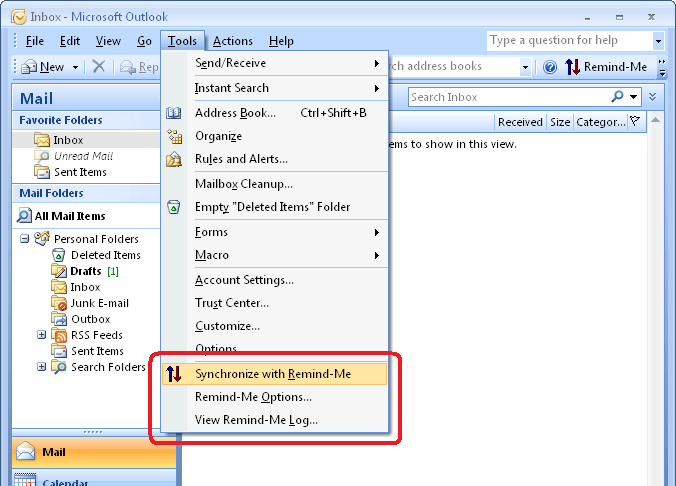This screenshot has width=676, height=486.
Task: Click the Drafts folder icon
Action: click(59, 271)
